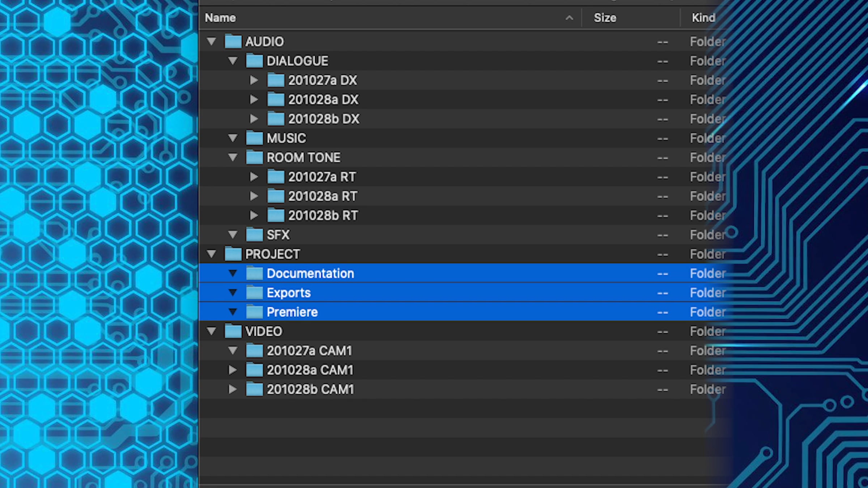
Task: Click the 201027a RT folder icon
Action: [276, 177]
